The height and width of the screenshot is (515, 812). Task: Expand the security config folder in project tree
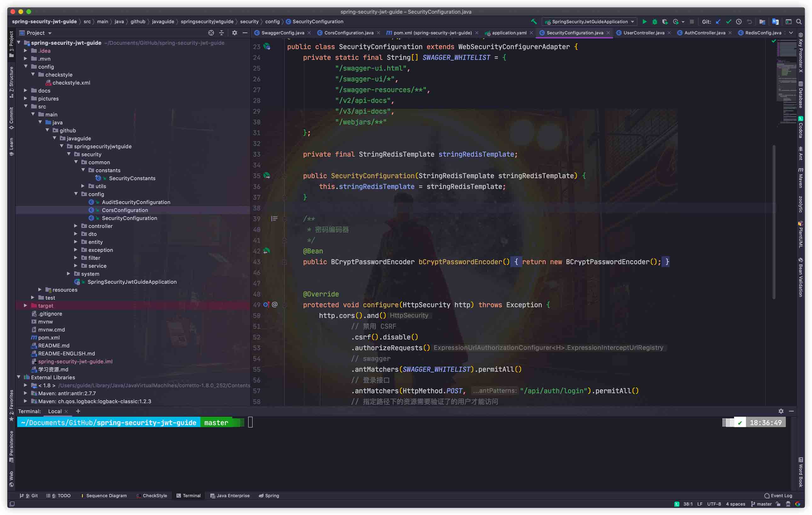(x=77, y=194)
